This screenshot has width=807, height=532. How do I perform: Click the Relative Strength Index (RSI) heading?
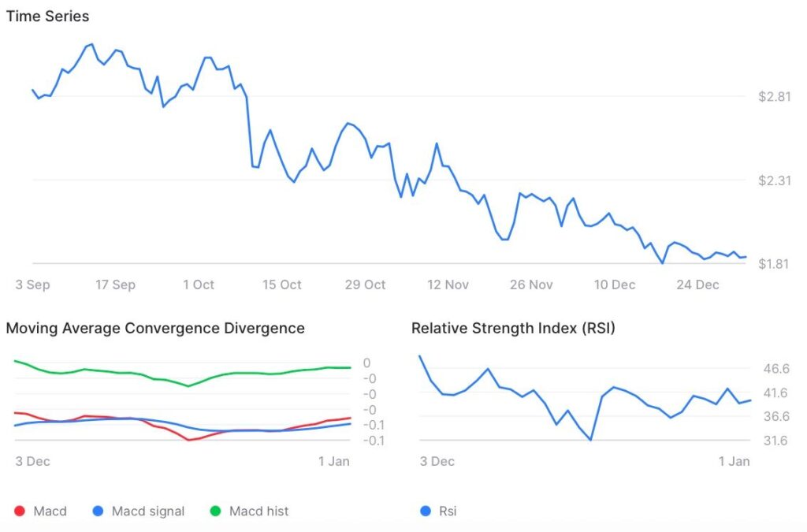(513, 328)
